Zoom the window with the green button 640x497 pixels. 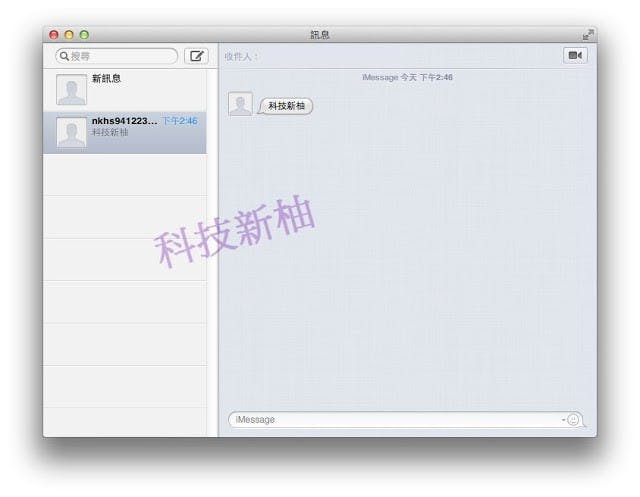84,35
